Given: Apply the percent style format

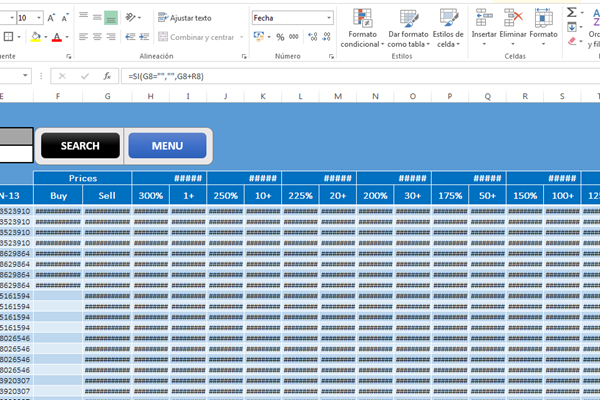Looking at the screenshot, I should pos(279,37).
